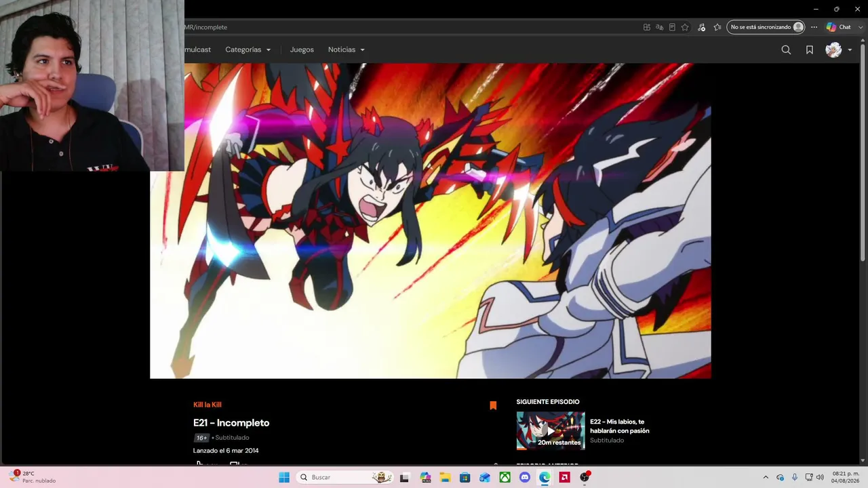Click the No se está sincronizando profile button
This screenshot has width=868, height=488.
(766, 27)
